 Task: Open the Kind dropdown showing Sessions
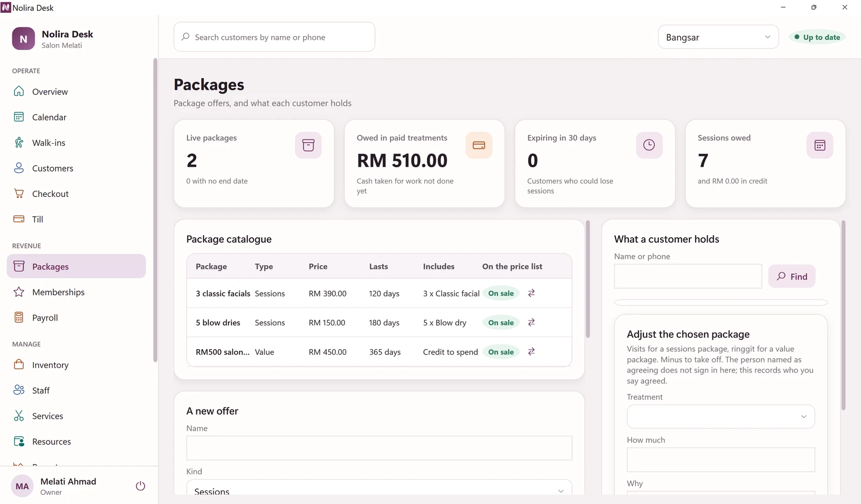tap(379, 488)
